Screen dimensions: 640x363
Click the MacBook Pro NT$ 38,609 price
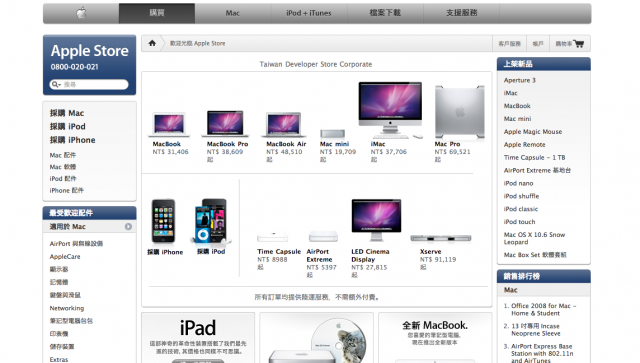[x=225, y=152]
